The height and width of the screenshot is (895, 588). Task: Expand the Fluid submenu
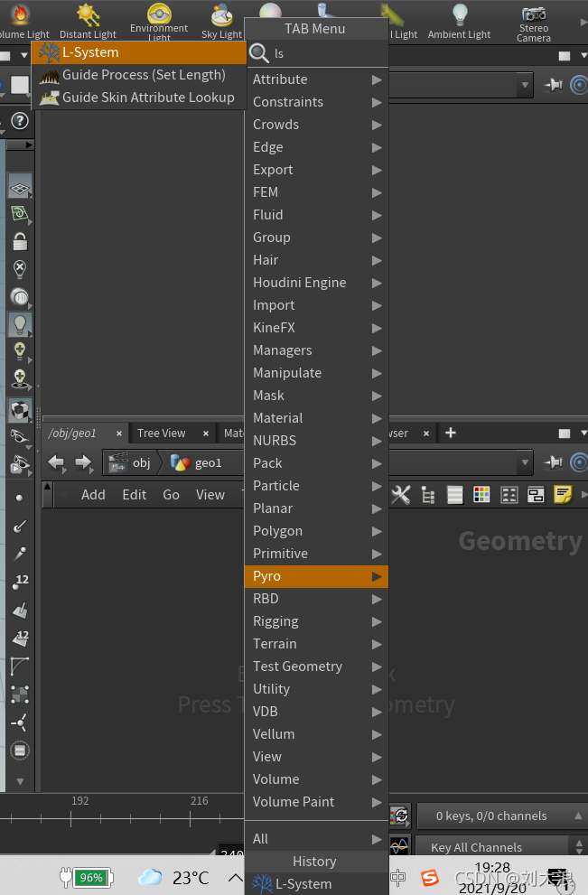point(316,215)
